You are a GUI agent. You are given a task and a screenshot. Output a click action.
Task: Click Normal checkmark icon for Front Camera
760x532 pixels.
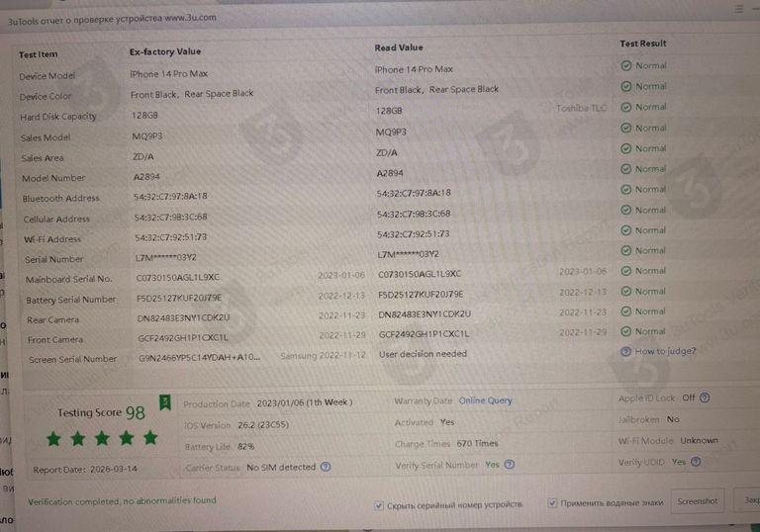pos(625,331)
